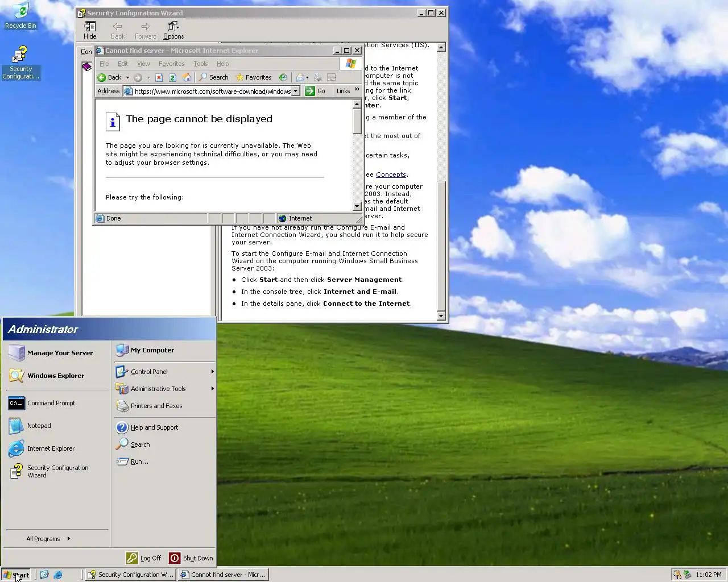This screenshot has width=728, height=582.
Task: Click the Back button in Internet Explorer
Action: (x=109, y=77)
